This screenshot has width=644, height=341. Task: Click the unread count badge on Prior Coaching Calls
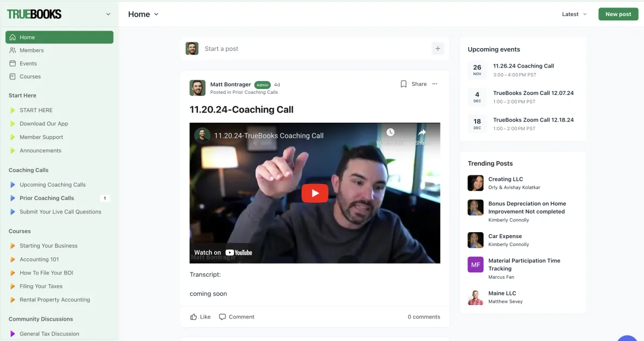tap(105, 198)
